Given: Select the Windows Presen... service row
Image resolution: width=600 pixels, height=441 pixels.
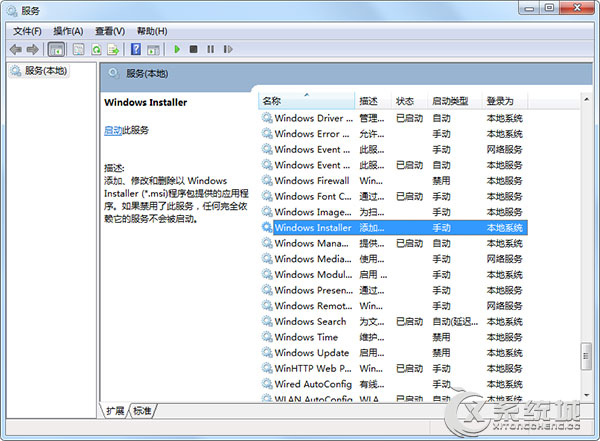Looking at the screenshot, I should coord(393,290).
